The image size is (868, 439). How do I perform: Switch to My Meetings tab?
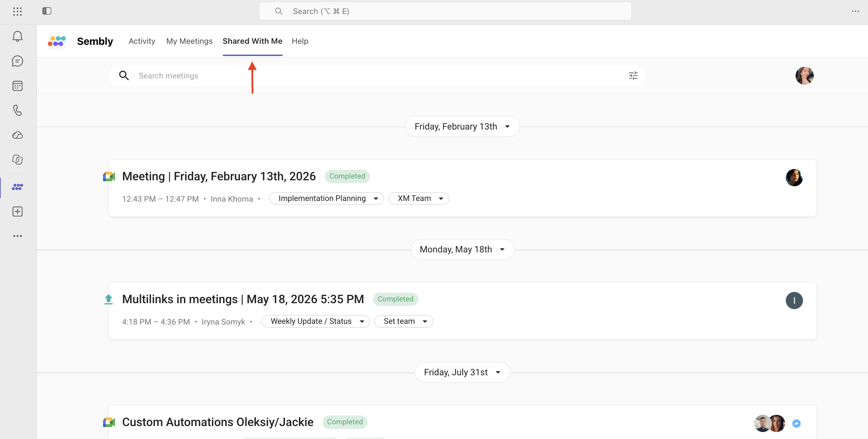190,41
